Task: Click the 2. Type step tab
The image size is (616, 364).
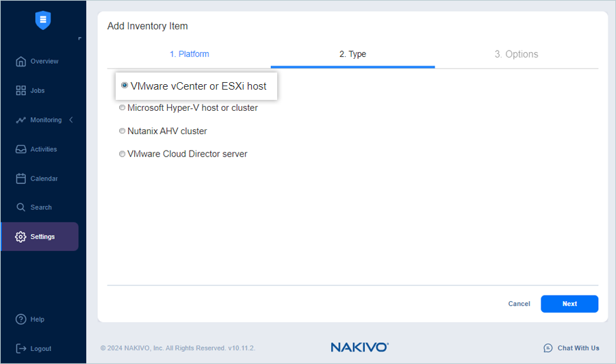Action: (x=352, y=54)
